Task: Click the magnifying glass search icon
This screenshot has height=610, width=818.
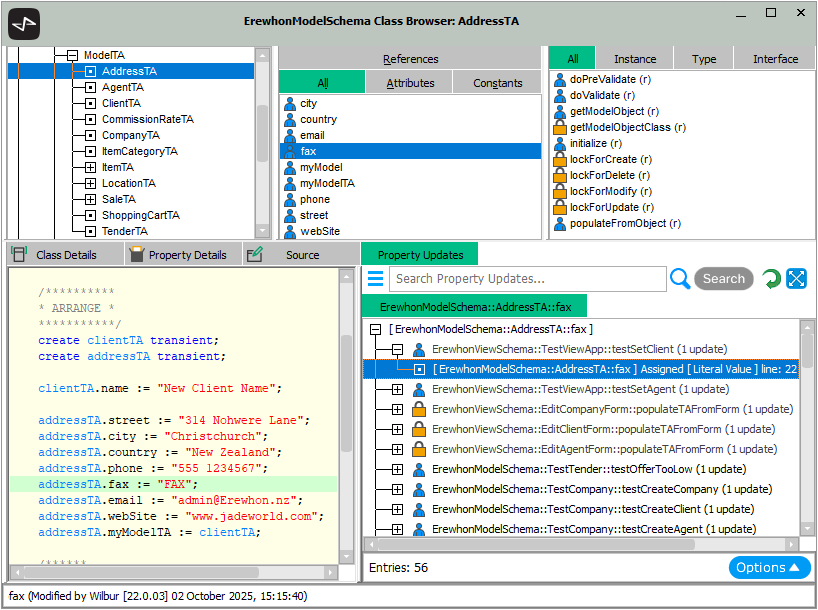Action: point(680,279)
